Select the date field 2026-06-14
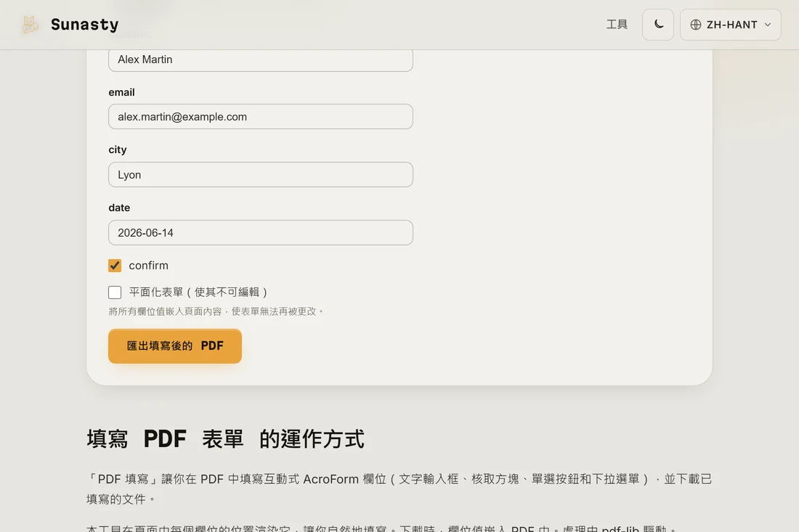This screenshot has width=799, height=532. pos(260,233)
